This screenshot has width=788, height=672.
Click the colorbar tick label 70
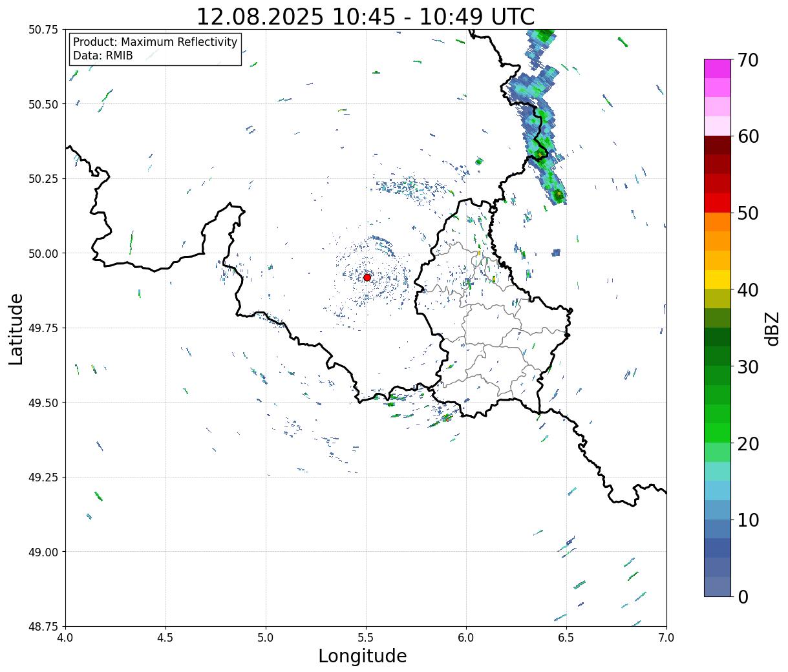[x=747, y=60]
